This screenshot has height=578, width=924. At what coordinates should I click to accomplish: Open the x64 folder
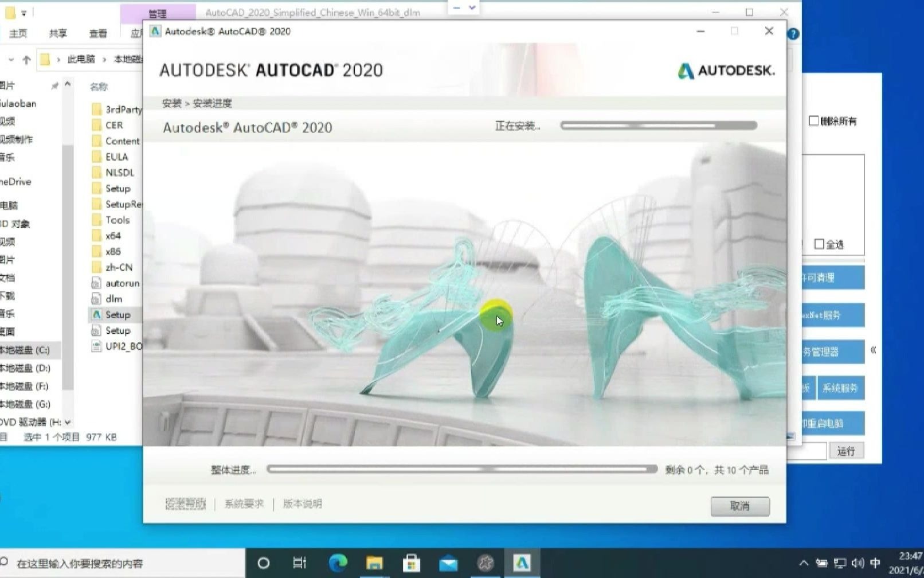coord(107,235)
